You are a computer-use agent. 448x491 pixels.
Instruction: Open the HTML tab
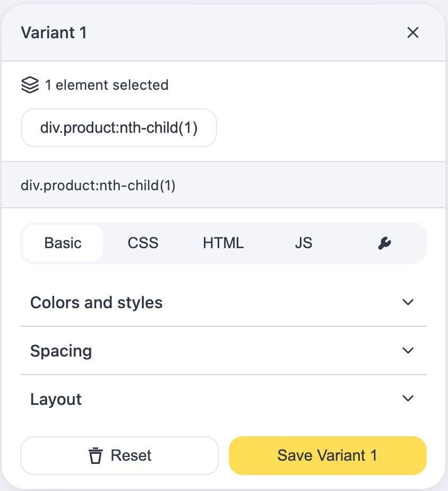pyautogui.click(x=223, y=243)
